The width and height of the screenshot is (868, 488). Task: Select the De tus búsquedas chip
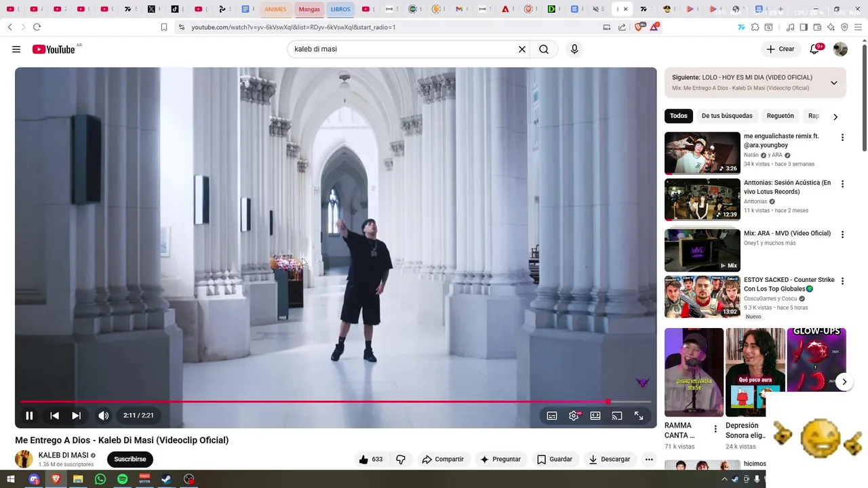tap(727, 116)
